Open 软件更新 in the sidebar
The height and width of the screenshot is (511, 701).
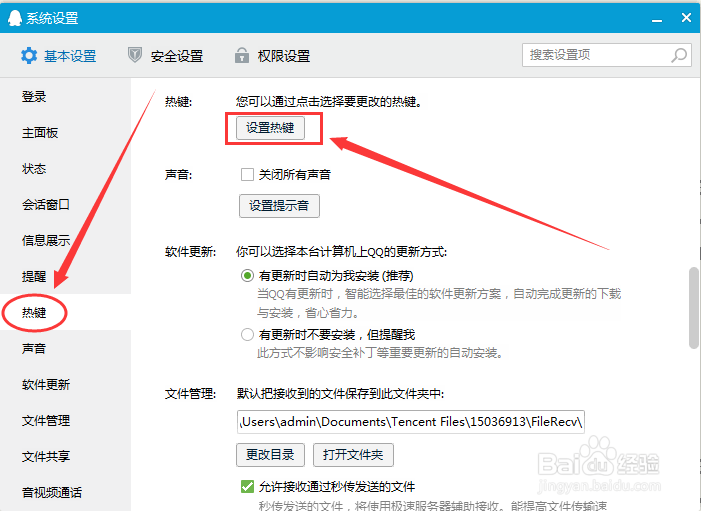click(65, 384)
